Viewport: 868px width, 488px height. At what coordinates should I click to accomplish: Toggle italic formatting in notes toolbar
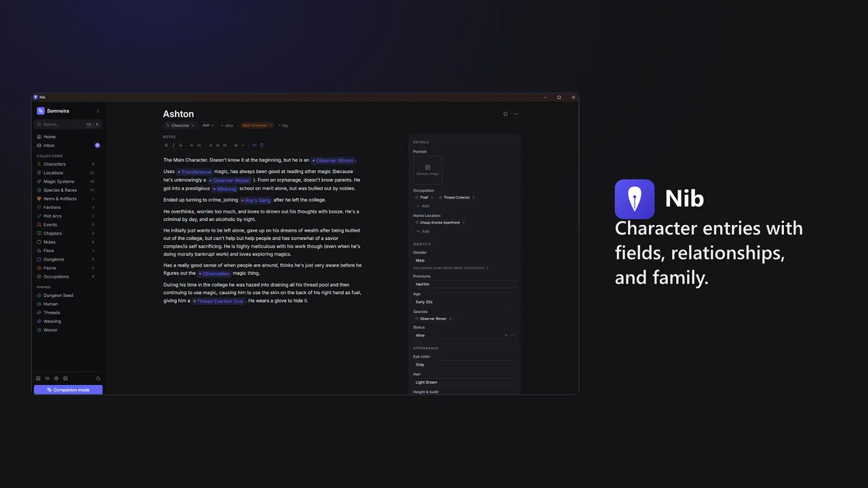(174, 145)
